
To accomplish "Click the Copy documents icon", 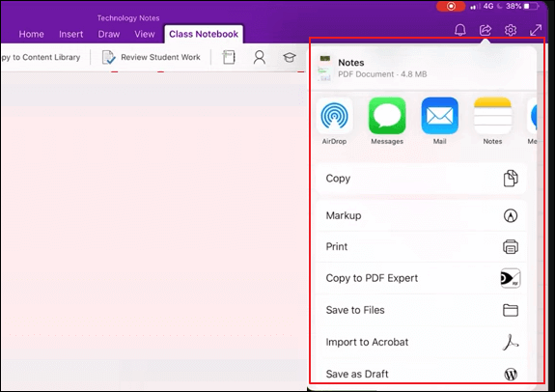I will 511,178.
